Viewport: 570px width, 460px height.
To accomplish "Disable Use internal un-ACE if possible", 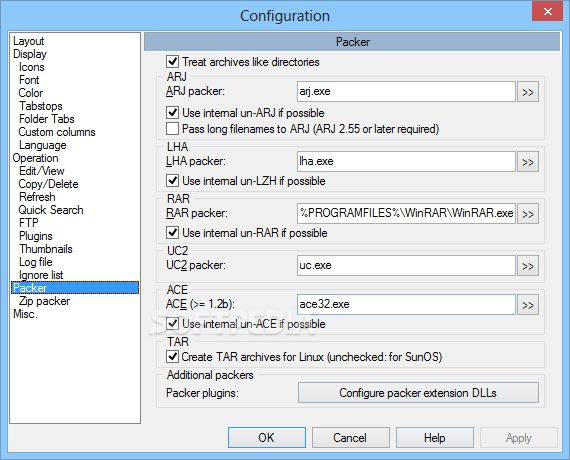I will 172,324.
